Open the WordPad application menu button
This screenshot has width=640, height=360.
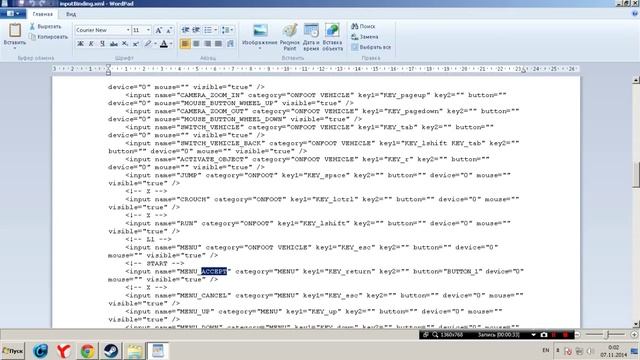[x=13, y=14]
